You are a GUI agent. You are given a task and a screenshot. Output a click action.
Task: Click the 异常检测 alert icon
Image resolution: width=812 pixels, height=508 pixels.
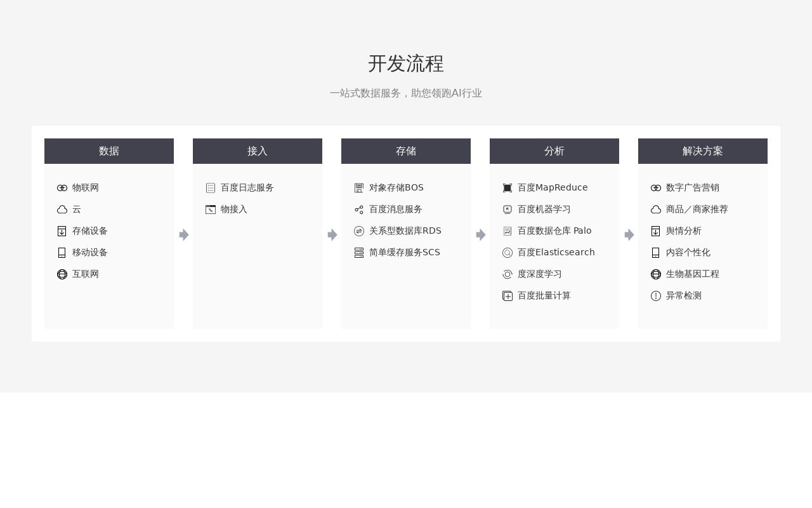coord(655,296)
